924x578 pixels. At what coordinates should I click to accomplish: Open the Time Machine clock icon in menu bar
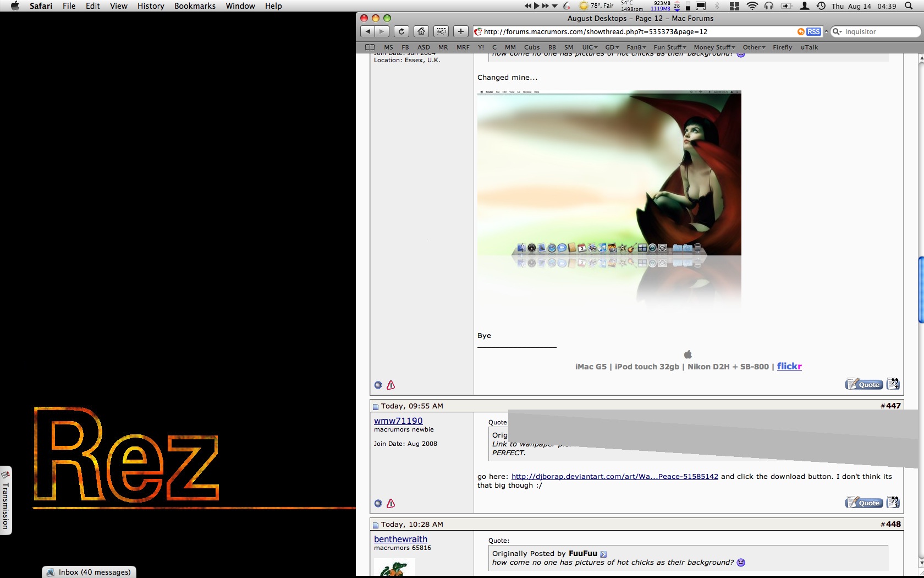pos(821,6)
